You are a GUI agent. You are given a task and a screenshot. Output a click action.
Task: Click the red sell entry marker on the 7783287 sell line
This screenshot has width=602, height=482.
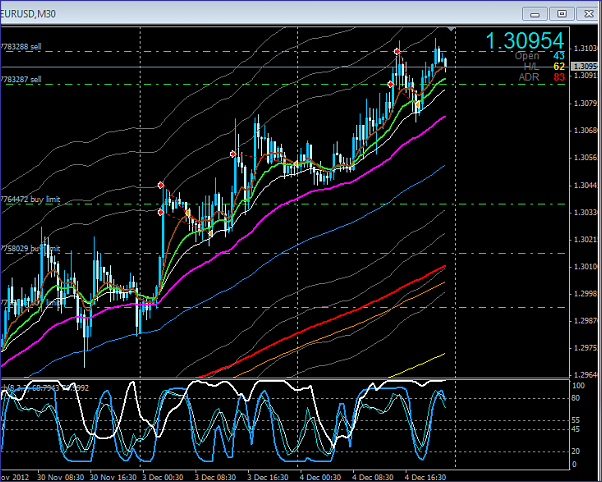coord(390,84)
